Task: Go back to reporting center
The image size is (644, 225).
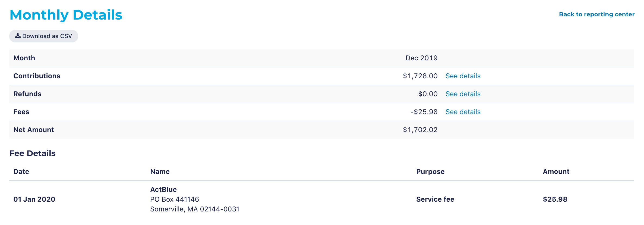Action: tap(597, 14)
